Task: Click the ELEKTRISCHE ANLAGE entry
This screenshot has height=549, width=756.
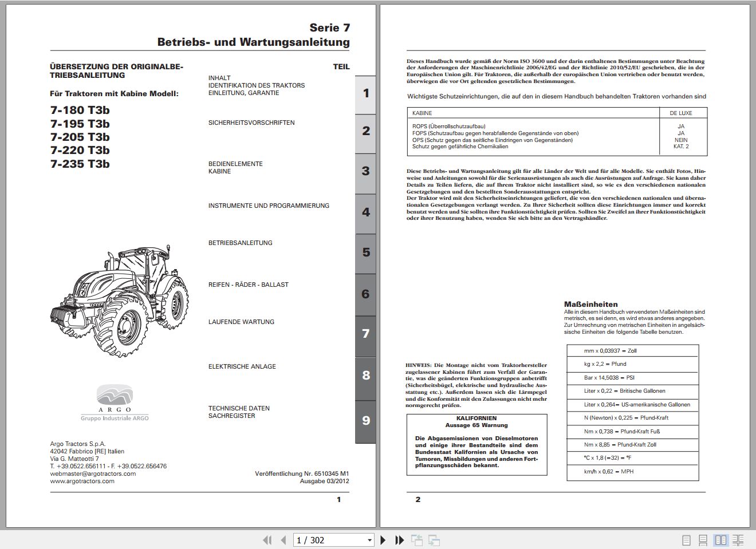Action: click(242, 366)
